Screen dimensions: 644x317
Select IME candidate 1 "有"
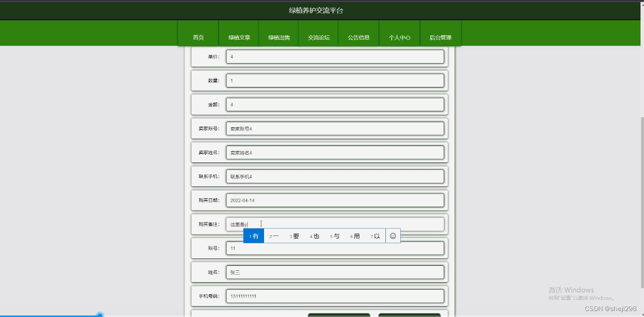(254, 236)
